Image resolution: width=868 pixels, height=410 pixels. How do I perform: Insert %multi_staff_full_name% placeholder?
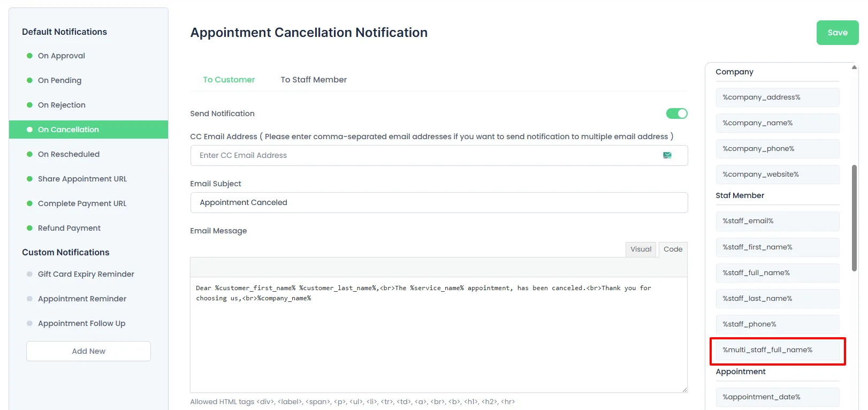[778, 350]
